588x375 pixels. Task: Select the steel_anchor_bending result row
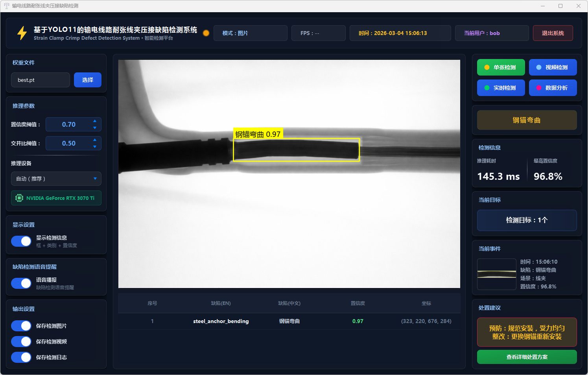point(289,321)
